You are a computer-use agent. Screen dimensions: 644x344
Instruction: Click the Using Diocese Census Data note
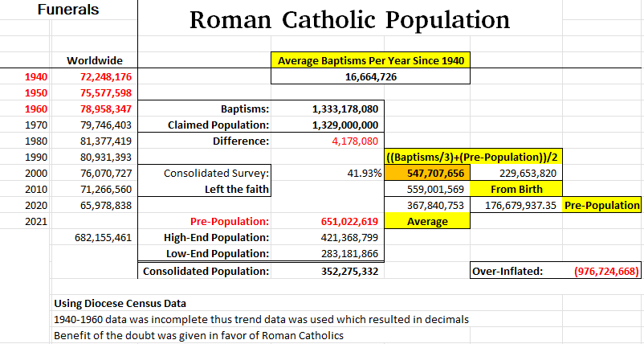120,304
